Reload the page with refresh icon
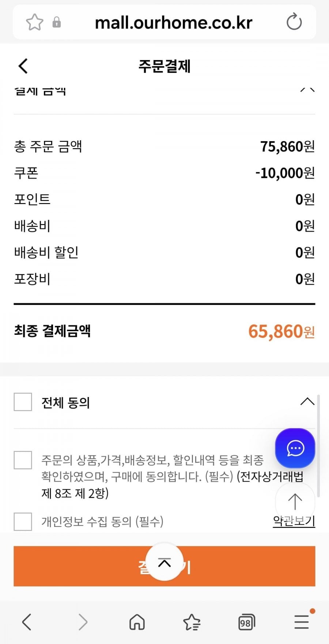This screenshot has width=329, height=644. point(294,22)
